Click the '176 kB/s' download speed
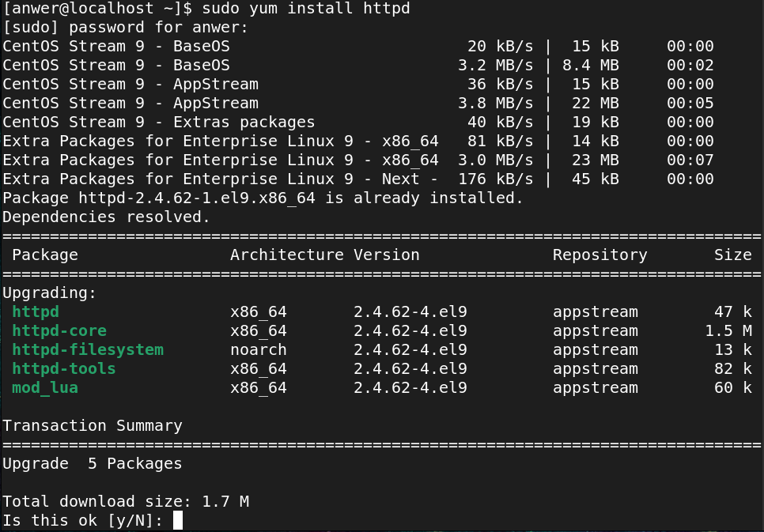Screen dimensions: 764x532 click(495, 179)
